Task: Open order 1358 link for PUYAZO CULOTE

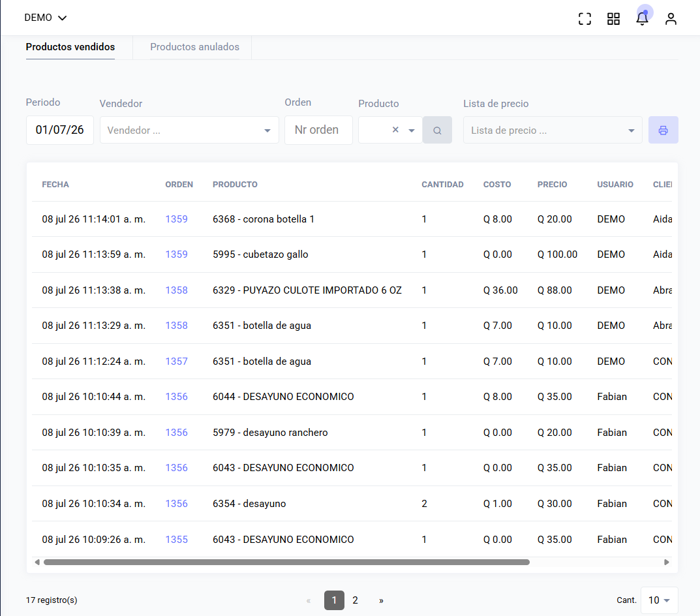Action: (x=176, y=290)
